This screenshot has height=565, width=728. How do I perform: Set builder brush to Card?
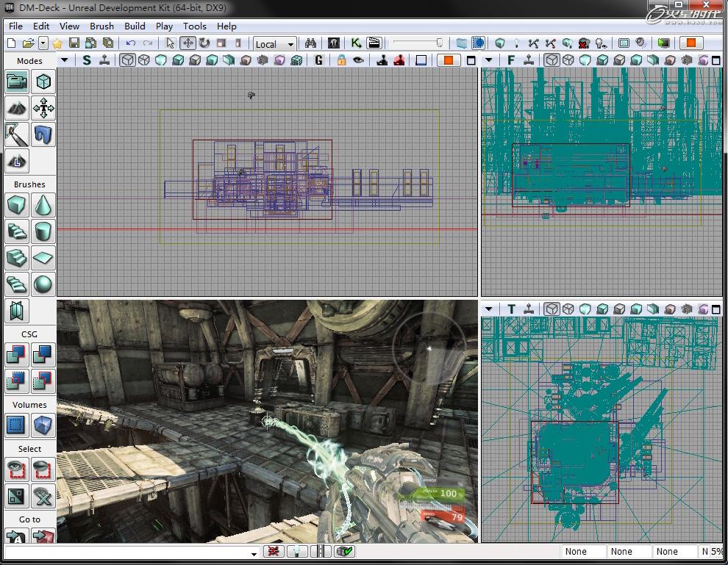tap(17, 311)
